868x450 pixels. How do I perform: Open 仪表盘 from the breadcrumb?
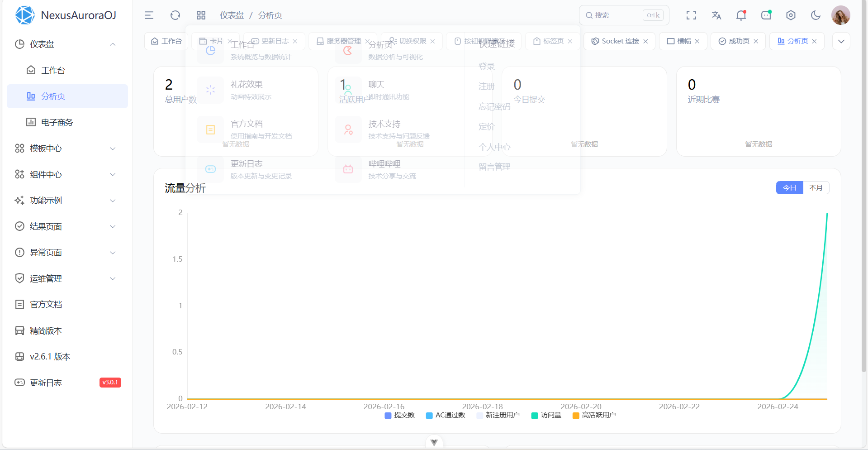[x=232, y=15]
